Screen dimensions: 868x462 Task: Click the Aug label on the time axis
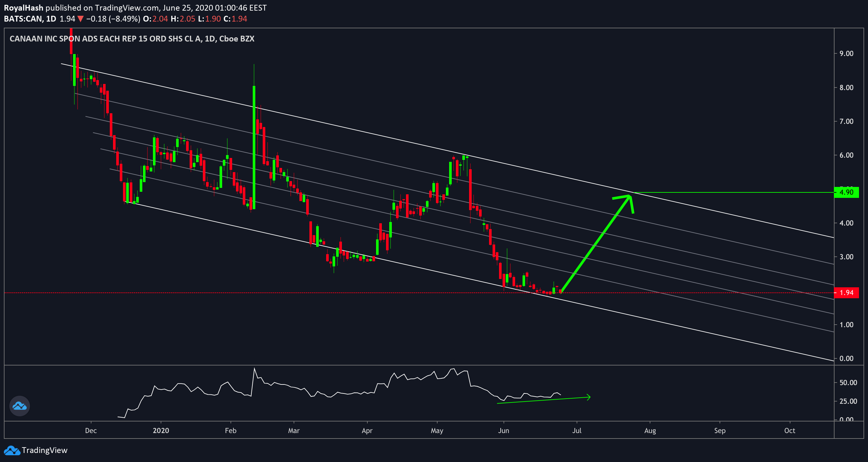(650, 431)
